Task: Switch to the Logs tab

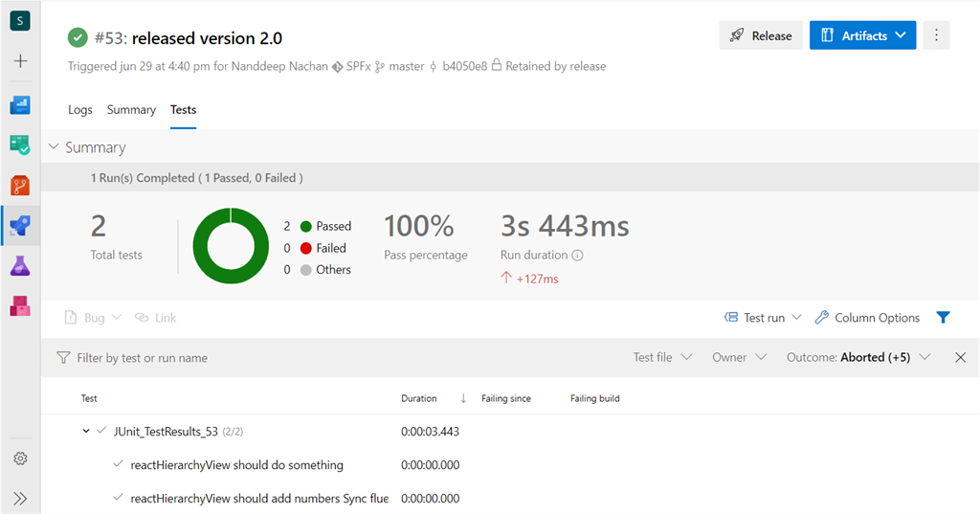Action: (x=80, y=110)
